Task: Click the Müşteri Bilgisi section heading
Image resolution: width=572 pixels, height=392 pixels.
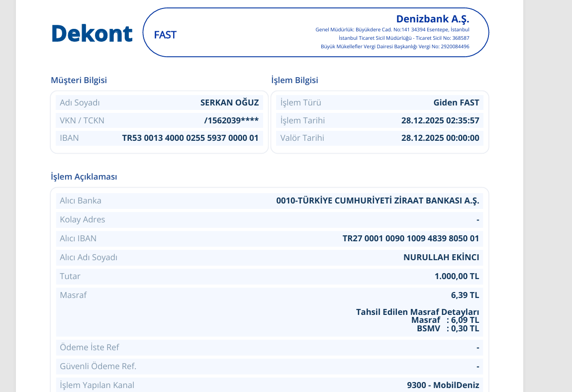Action: (79, 80)
